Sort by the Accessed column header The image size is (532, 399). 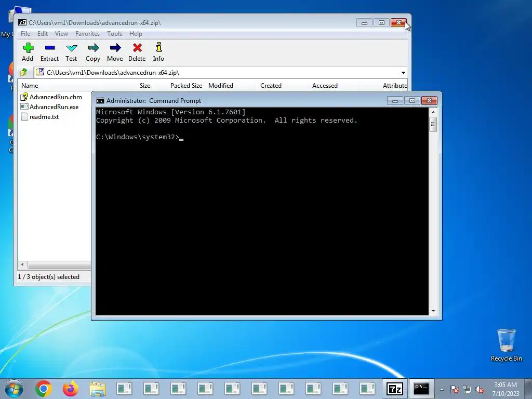pyautogui.click(x=335, y=86)
